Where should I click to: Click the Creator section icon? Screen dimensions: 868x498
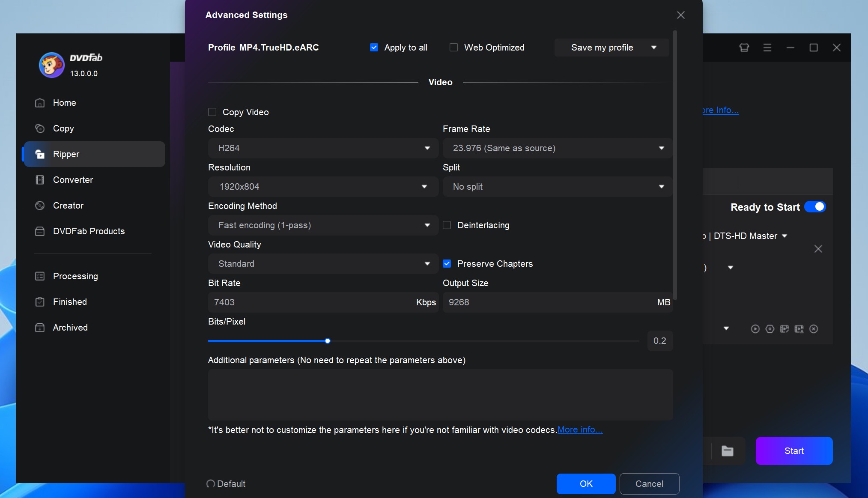[x=40, y=205]
